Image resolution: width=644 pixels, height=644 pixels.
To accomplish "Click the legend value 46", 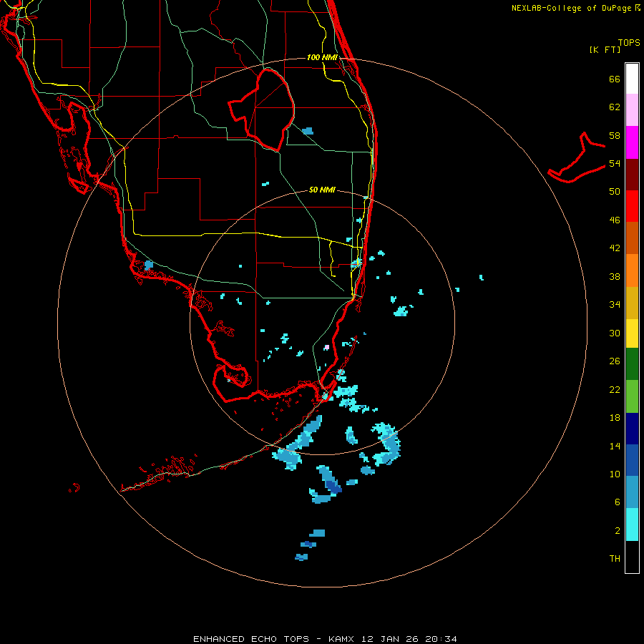I will [x=615, y=220].
